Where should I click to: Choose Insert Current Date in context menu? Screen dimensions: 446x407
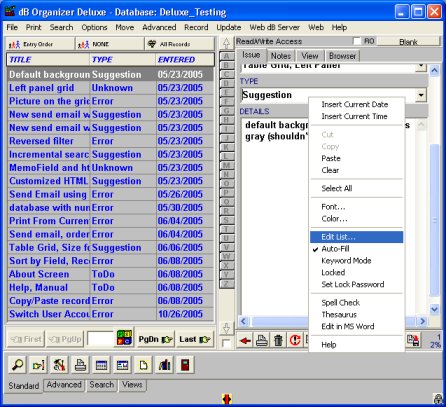(x=356, y=104)
